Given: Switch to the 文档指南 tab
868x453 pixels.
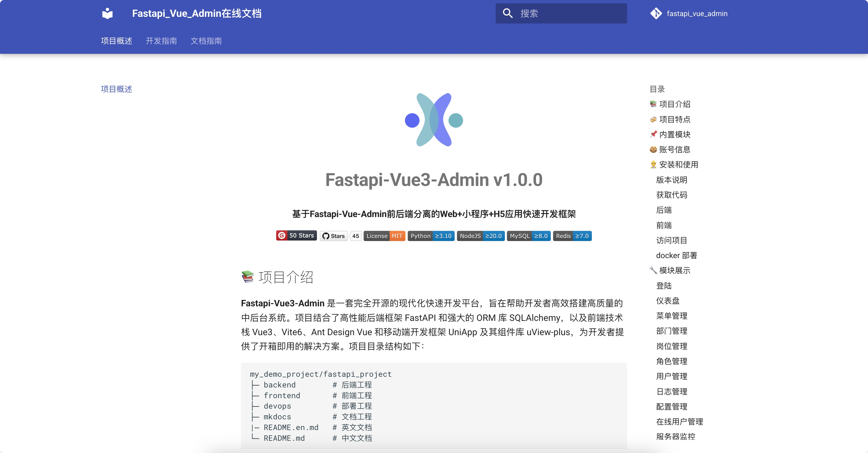Looking at the screenshot, I should pos(206,41).
